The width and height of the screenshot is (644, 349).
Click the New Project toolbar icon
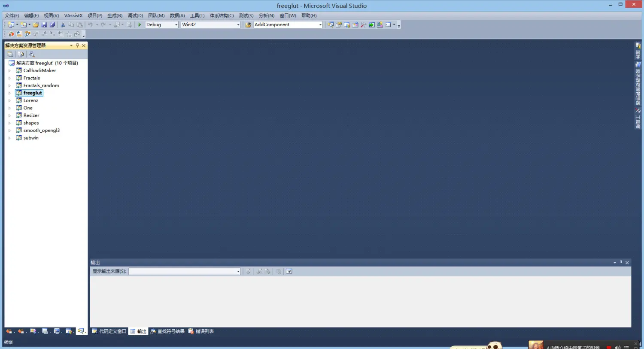click(11, 25)
